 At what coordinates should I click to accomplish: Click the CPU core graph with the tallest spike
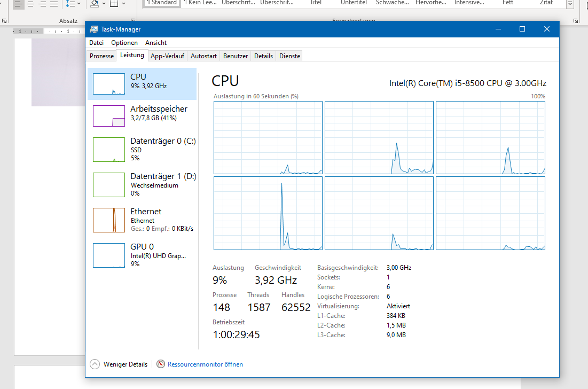pyautogui.click(x=268, y=213)
